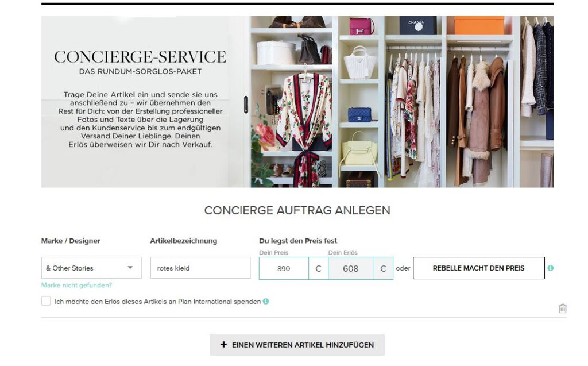Add another article with EINEN WEITEREN ARTIKEL HINZUFÜGEN

(x=297, y=345)
